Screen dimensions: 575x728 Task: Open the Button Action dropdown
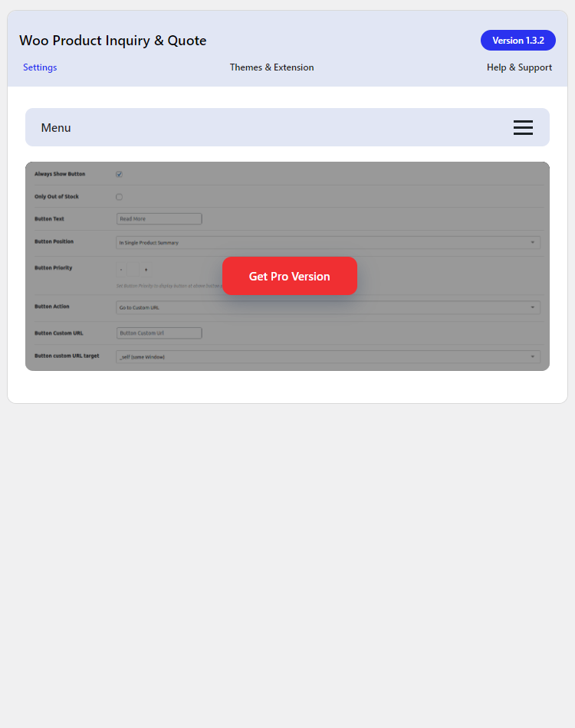point(328,307)
